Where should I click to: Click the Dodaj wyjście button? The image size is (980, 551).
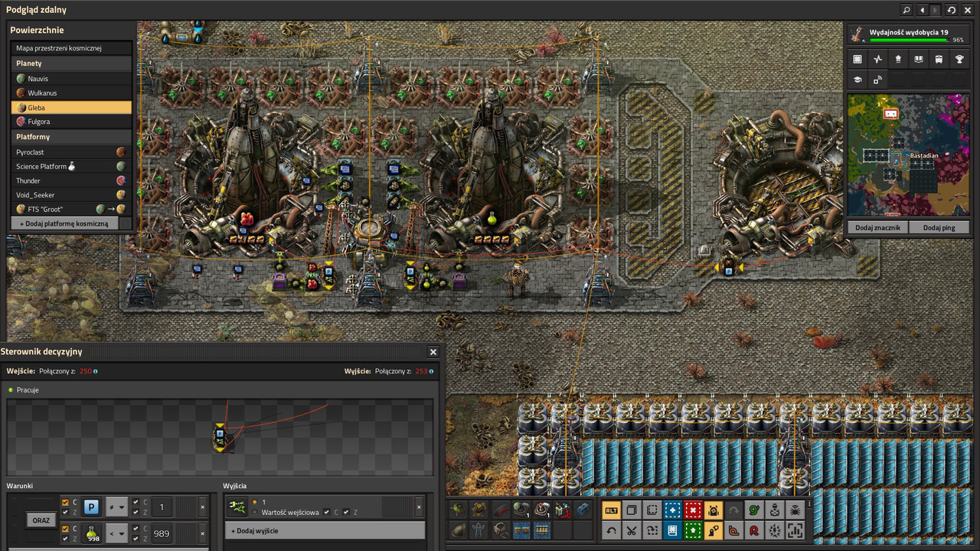(325, 530)
